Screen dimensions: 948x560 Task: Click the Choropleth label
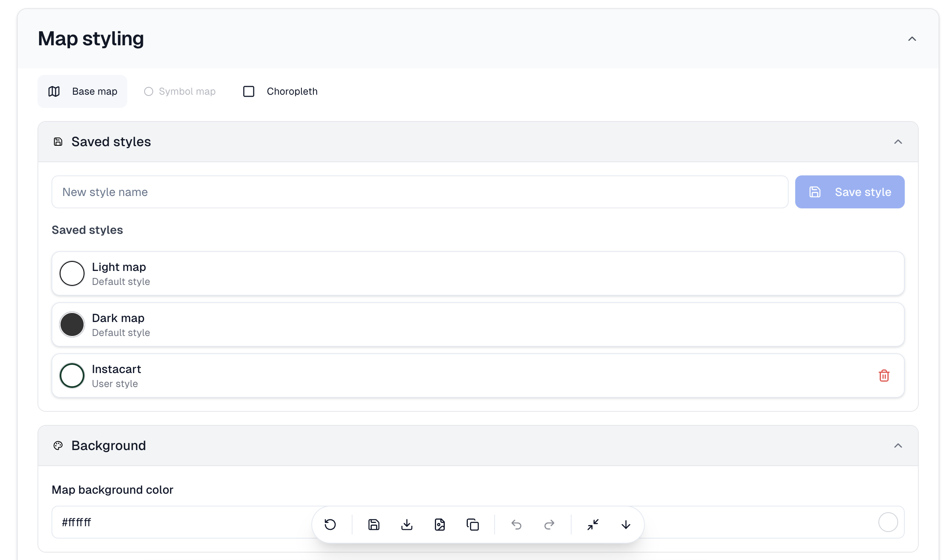point(292,91)
